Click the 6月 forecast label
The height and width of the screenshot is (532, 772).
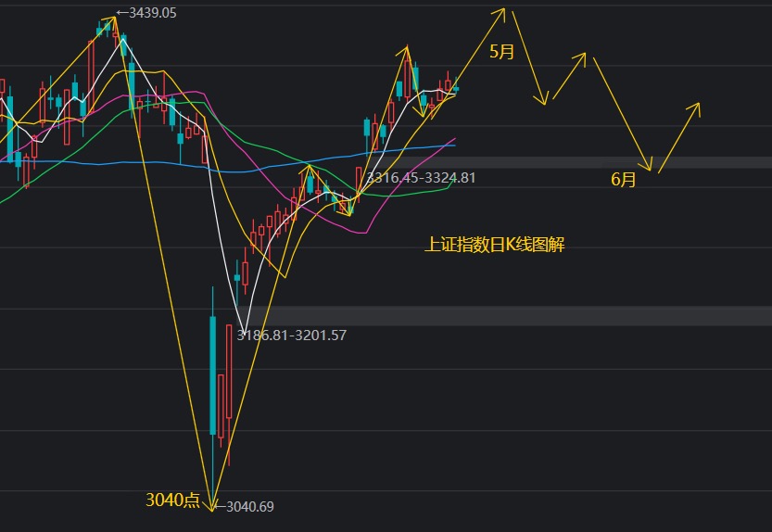pyautogui.click(x=624, y=179)
